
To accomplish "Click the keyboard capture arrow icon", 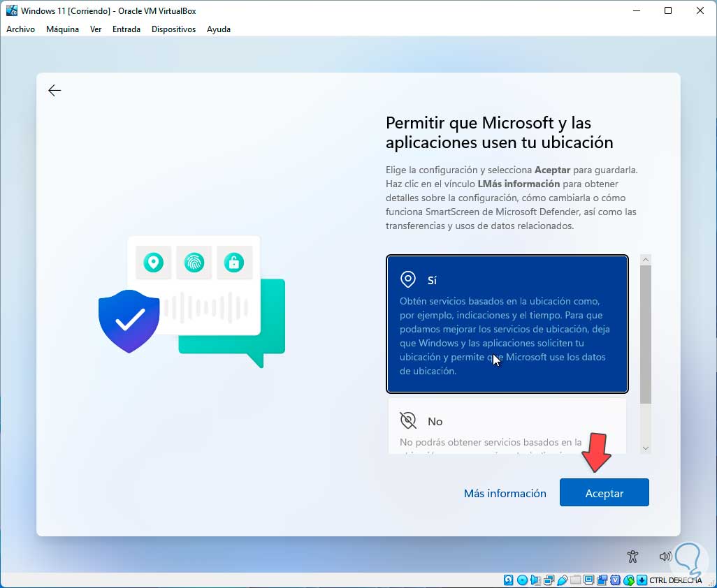I will click(642, 580).
